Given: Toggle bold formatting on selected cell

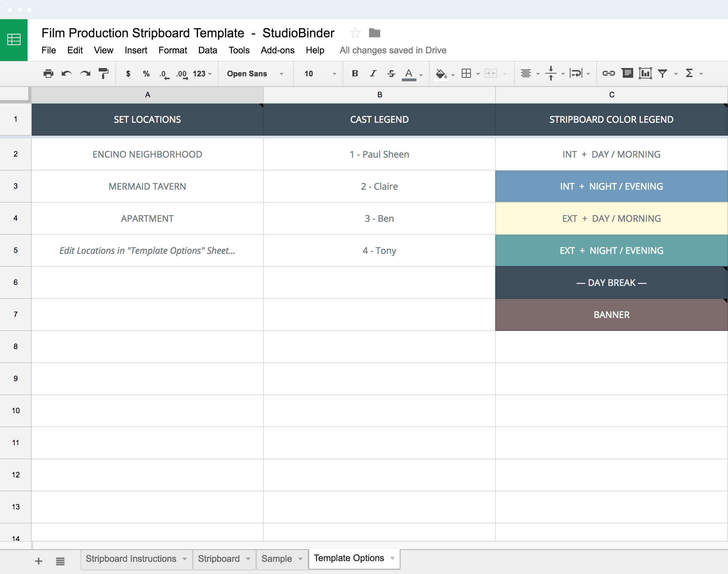Looking at the screenshot, I should (352, 73).
